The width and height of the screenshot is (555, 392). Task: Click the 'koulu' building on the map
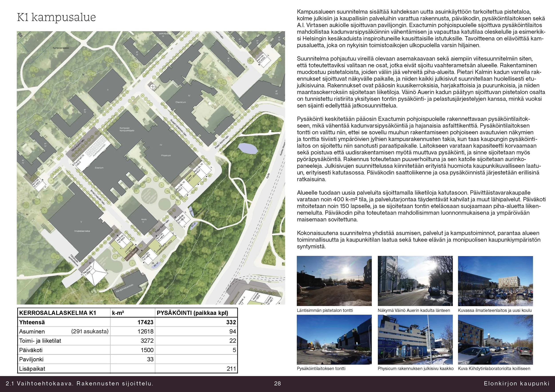(x=143, y=220)
